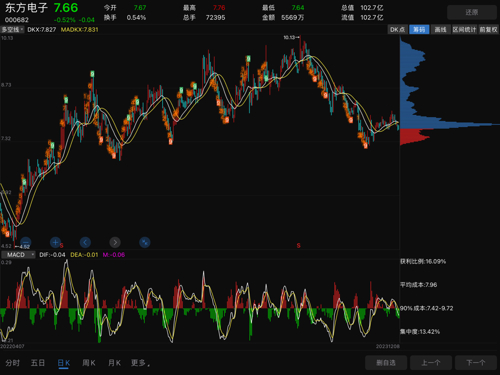Image resolution: width=500 pixels, height=375 pixels.
Task: Switch to the 五日 tab
Action: click(38, 363)
